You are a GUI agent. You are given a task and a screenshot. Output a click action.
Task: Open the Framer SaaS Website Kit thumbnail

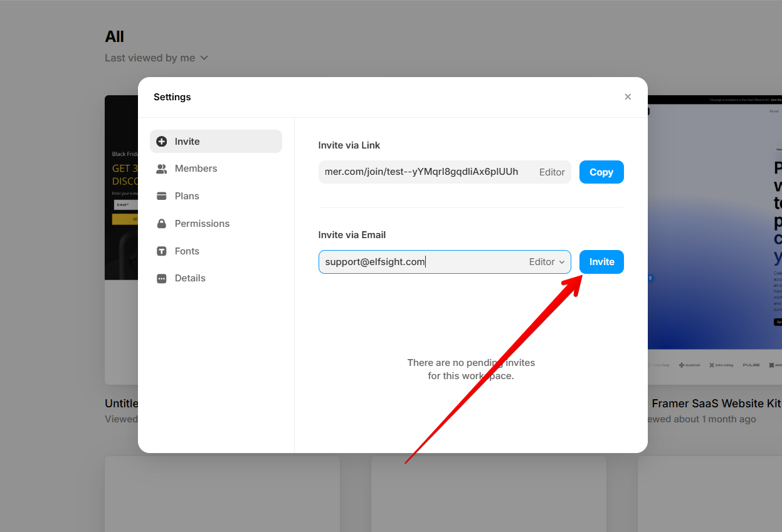click(x=715, y=239)
